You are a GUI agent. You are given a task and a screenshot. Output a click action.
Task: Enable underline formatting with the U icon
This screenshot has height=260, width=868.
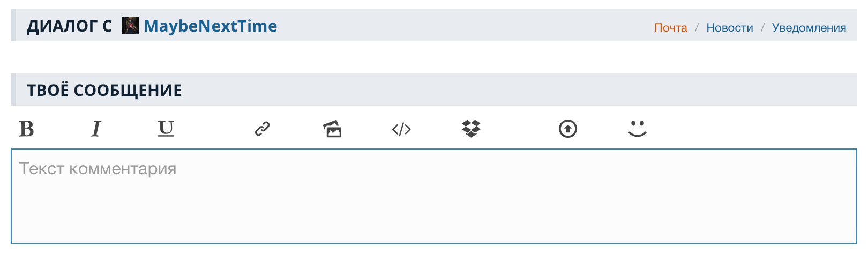click(166, 129)
